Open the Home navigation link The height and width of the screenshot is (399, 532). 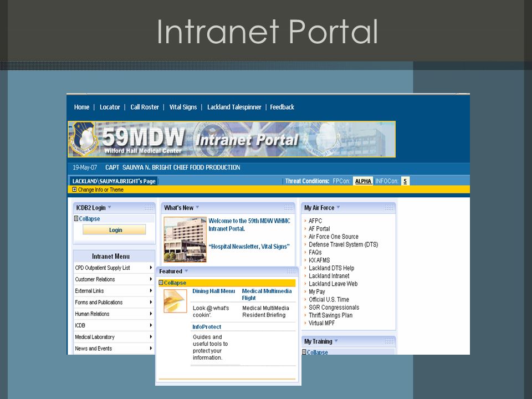[x=82, y=107]
